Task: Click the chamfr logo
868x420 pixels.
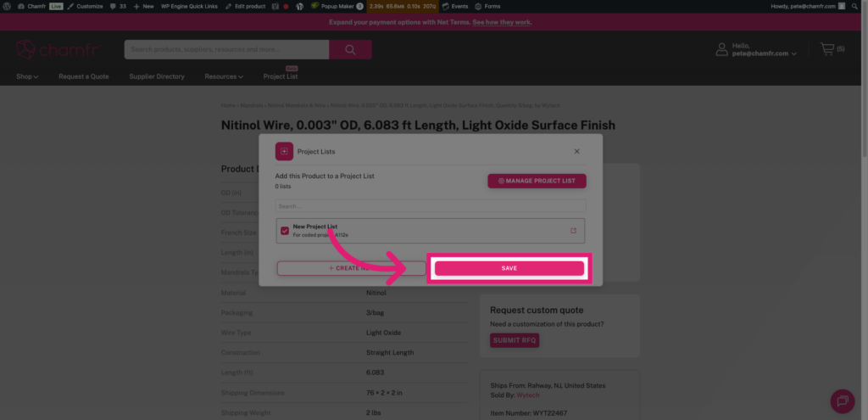Action: (x=58, y=49)
